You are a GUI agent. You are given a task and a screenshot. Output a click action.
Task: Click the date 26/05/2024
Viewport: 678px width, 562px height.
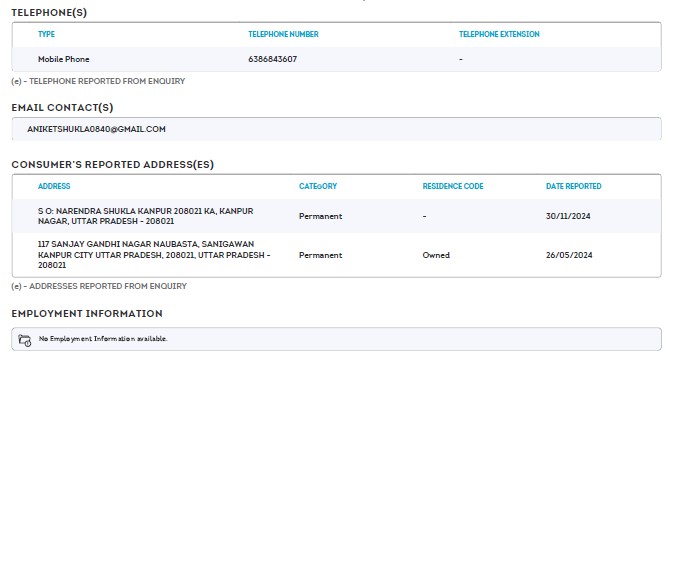[568, 255]
